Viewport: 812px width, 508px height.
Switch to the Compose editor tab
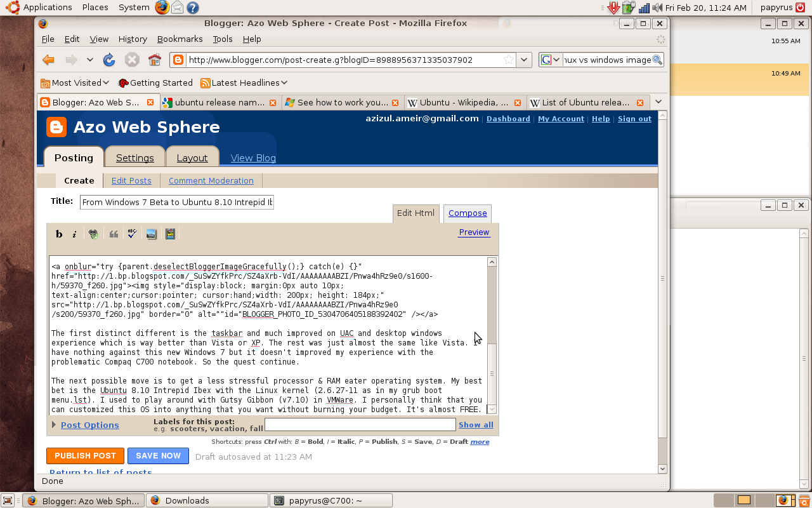[468, 213]
